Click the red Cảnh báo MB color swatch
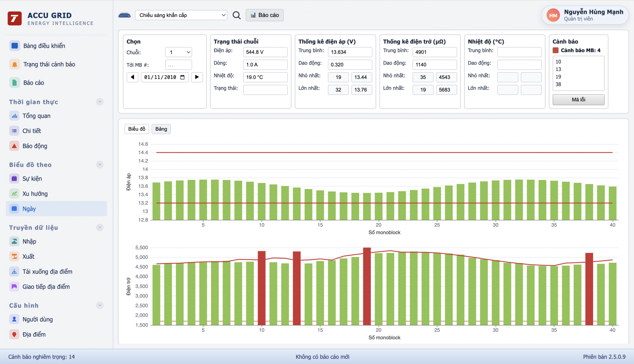This screenshot has width=634, height=364. click(x=555, y=50)
